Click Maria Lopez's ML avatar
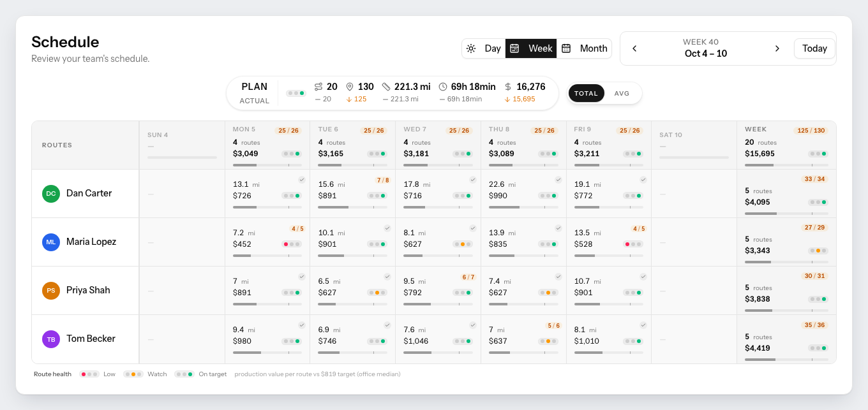Screen dimensions: 868x410 [x=51, y=242]
